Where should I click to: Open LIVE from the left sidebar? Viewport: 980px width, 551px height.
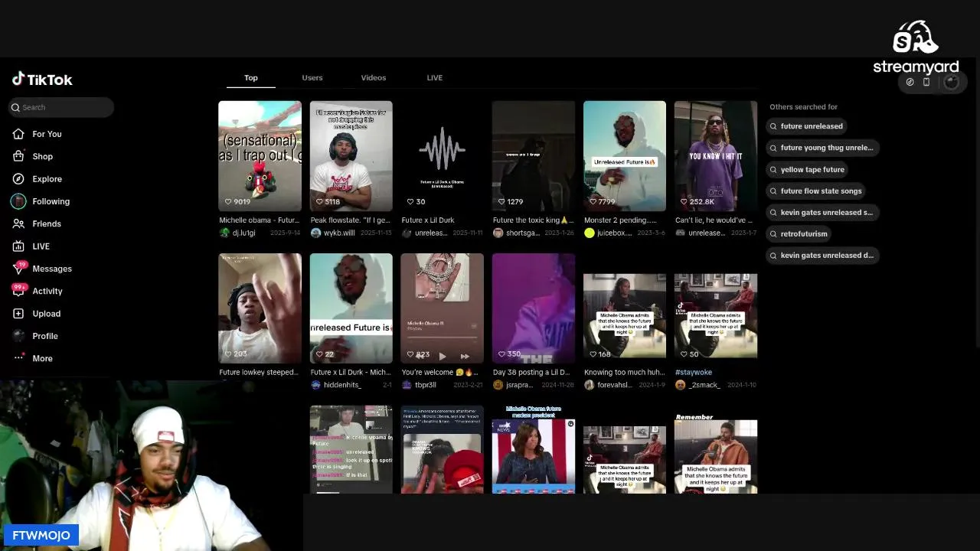[x=31, y=246]
